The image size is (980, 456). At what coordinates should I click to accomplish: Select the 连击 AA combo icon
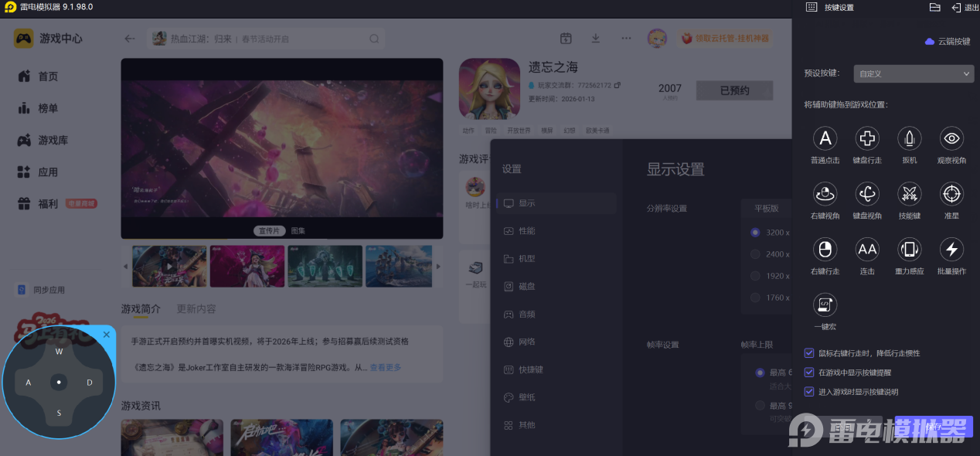coord(867,249)
